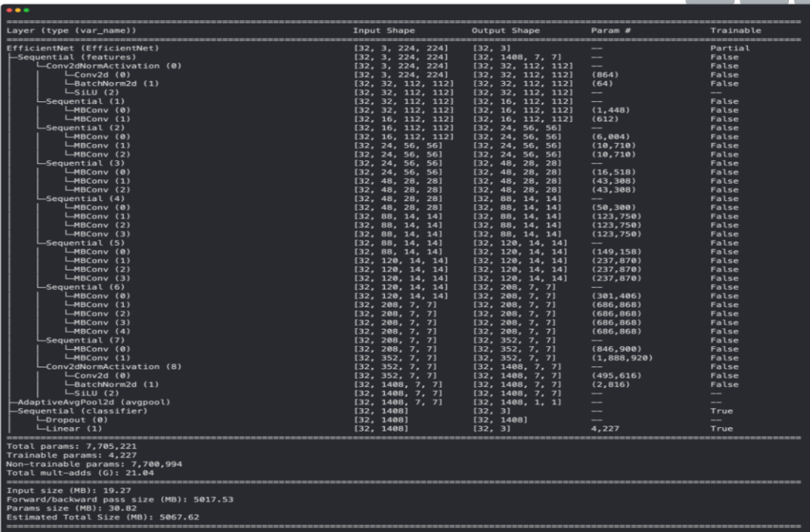Viewport: 810px width, 532px height.
Task: Click the "Non-trainable params: 7,700,994" line
Action: 94,464
